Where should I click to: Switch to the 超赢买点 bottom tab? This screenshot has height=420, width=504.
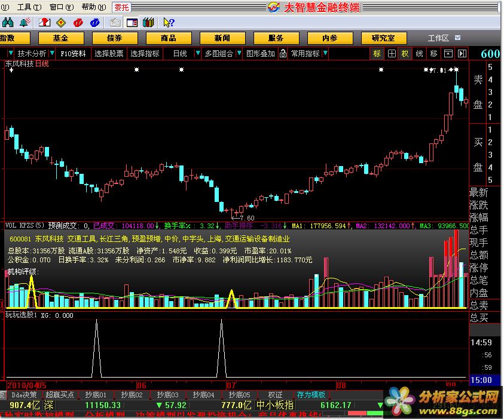pyautogui.click(x=60, y=395)
